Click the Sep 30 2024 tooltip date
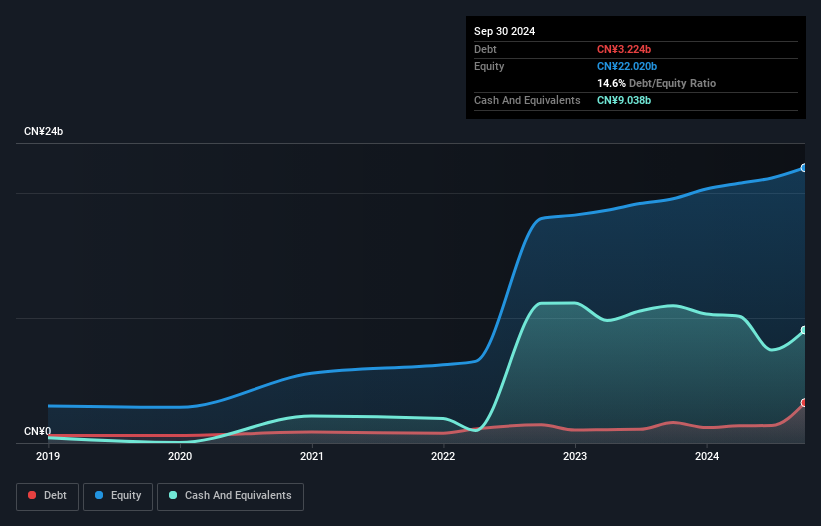 (504, 31)
